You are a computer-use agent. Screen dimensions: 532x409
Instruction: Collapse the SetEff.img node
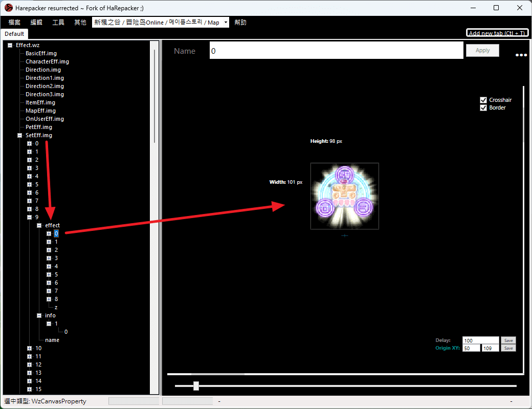[19, 135]
